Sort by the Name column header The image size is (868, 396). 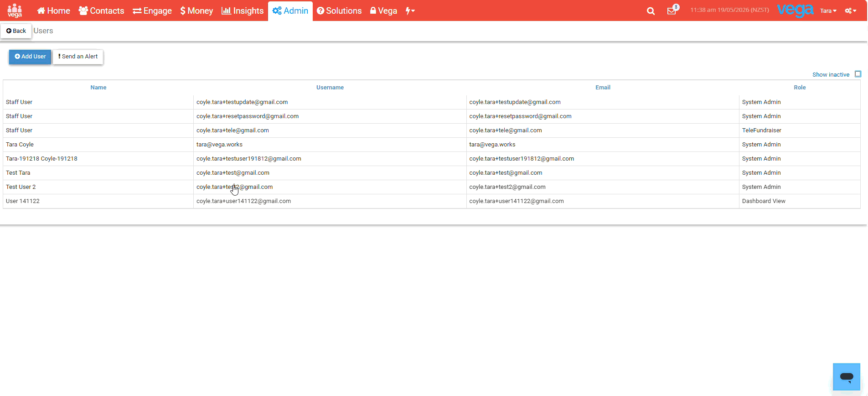click(x=98, y=88)
